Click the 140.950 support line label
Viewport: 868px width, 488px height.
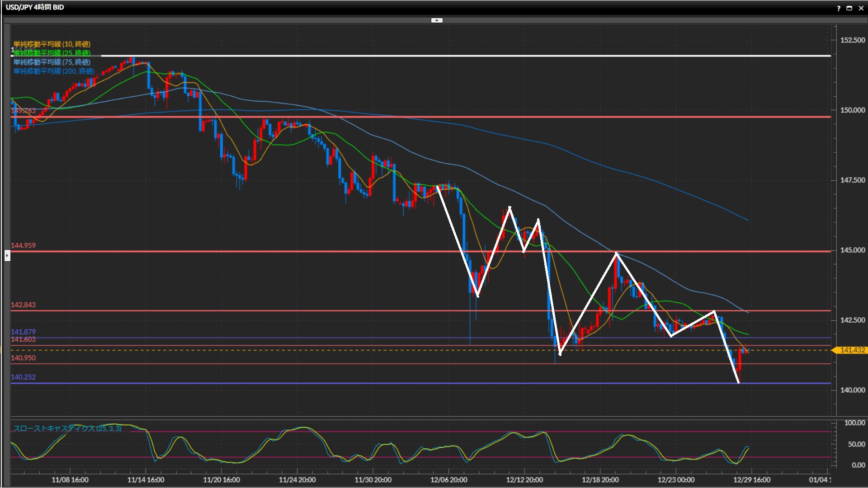point(23,358)
